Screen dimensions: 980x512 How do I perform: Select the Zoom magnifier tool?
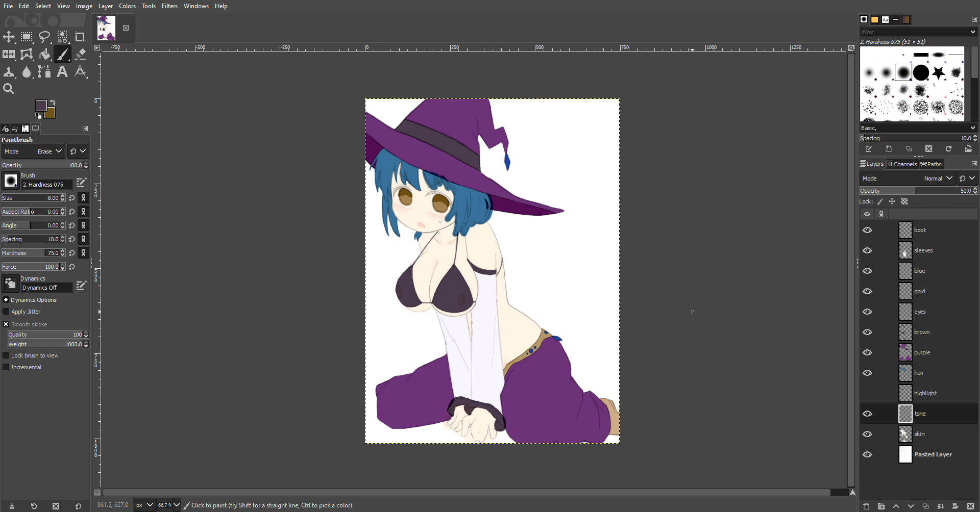[9, 89]
